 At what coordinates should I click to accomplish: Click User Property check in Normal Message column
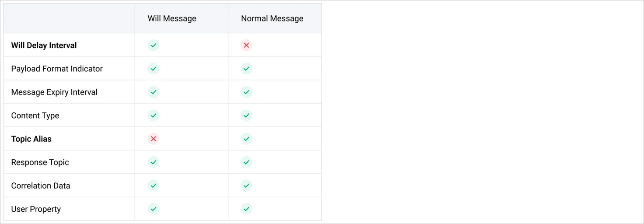[246, 209]
